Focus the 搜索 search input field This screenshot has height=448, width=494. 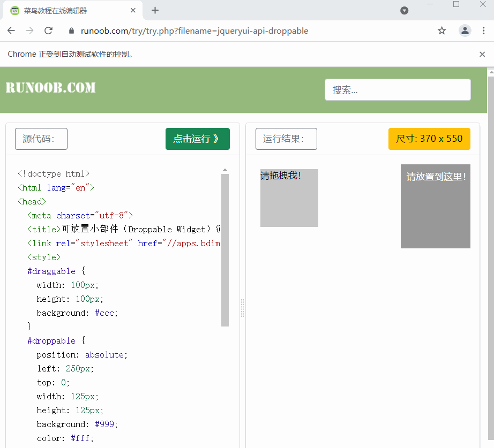[x=398, y=90]
